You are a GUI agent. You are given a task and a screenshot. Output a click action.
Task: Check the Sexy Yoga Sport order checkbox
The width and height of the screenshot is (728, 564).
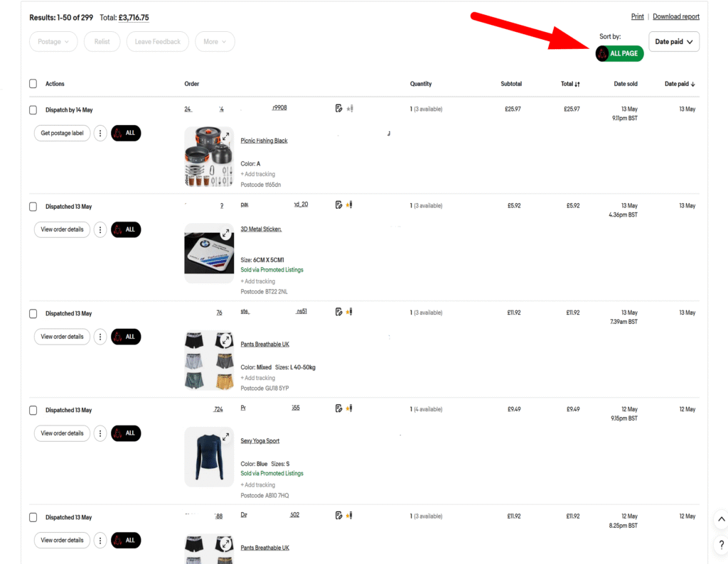[x=33, y=410]
